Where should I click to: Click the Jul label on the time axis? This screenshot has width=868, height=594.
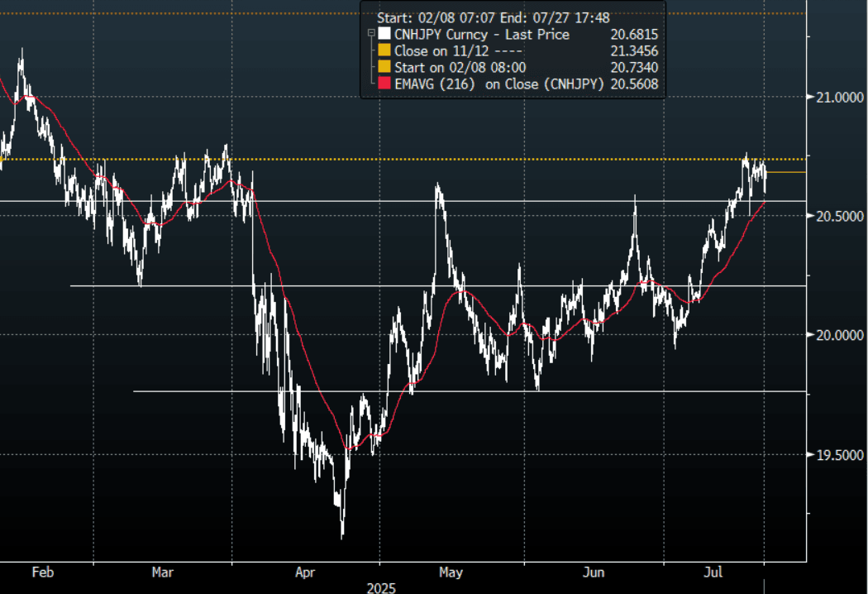pos(713,572)
